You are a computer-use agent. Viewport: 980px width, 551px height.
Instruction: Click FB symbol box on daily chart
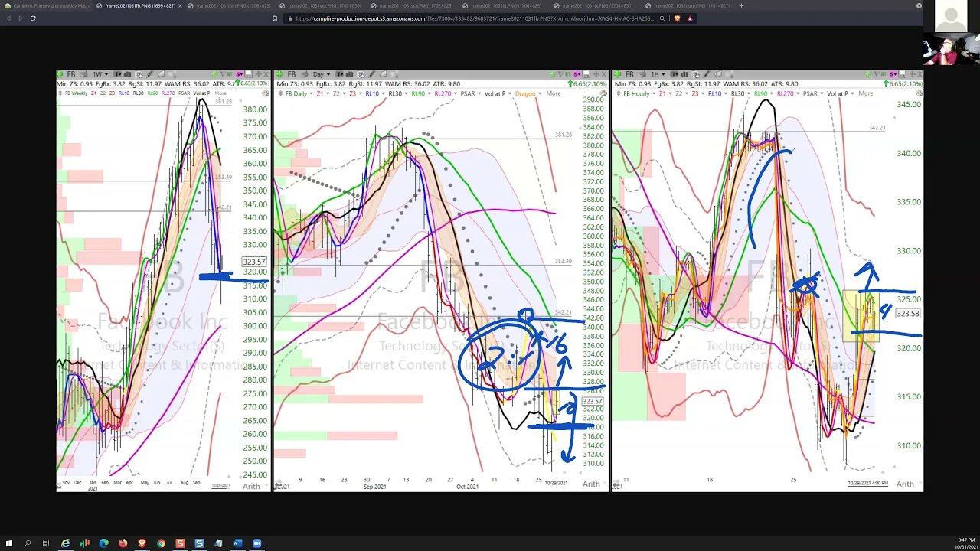[x=292, y=74]
